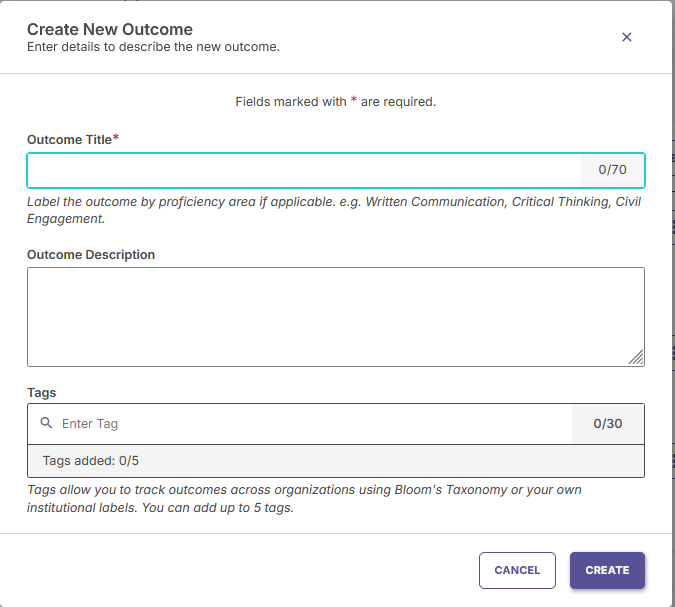Click inside the Outcome Description textarea
The width and height of the screenshot is (675, 607).
click(335, 316)
